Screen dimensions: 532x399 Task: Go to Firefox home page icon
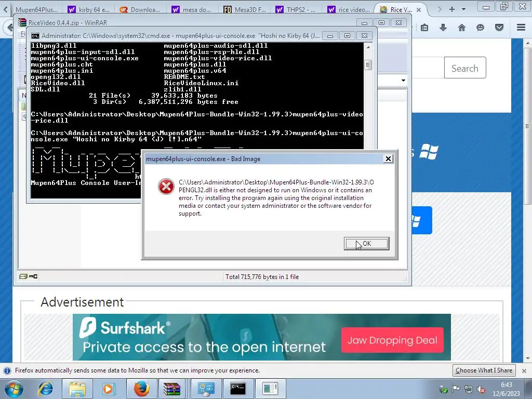click(462, 28)
